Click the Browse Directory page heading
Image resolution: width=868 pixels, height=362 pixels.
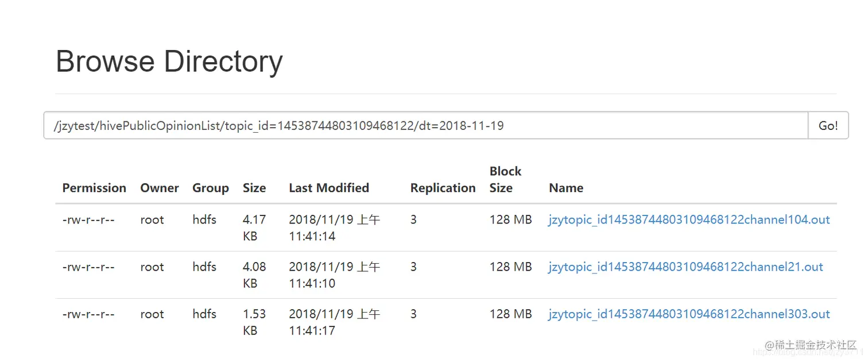pos(169,61)
